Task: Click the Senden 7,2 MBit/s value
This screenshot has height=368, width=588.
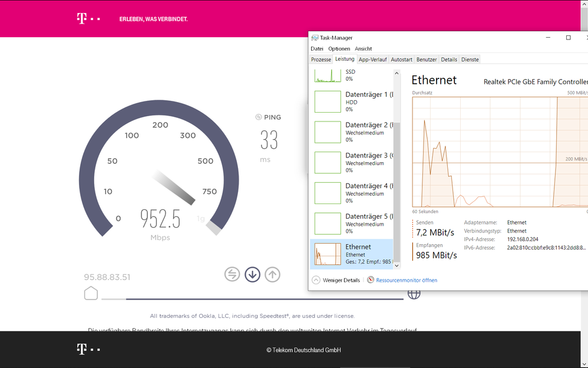Action: pos(435,233)
